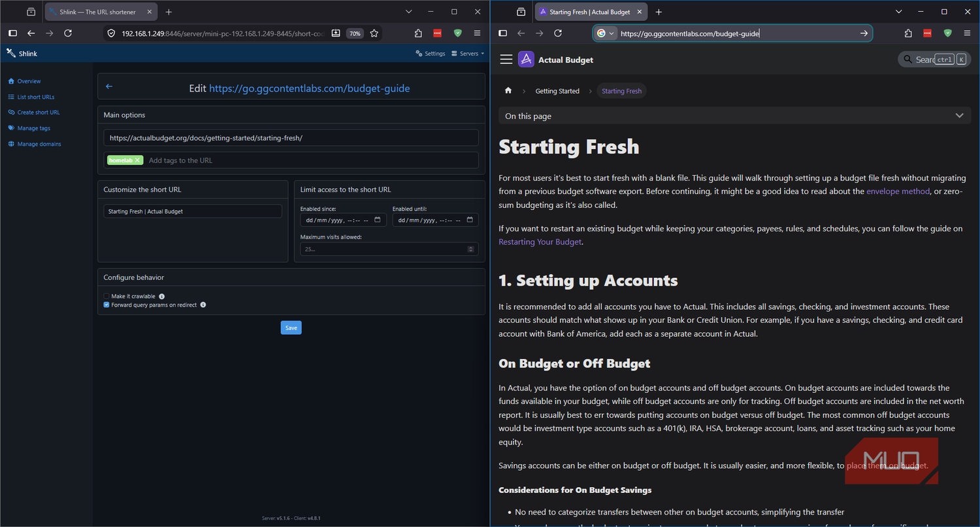The width and height of the screenshot is (980, 527).
Task: Uncheck Forward query params on redirect
Action: click(x=106, y=305)
